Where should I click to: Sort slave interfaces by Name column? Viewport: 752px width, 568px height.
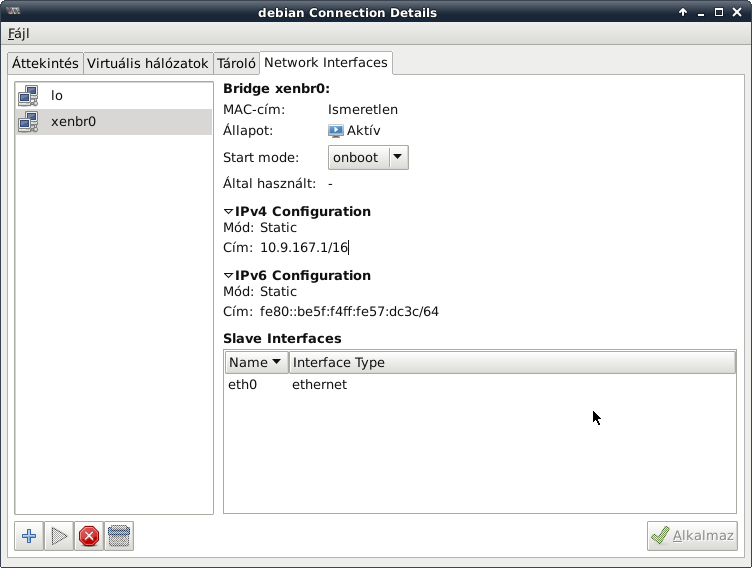pos(256,362)
